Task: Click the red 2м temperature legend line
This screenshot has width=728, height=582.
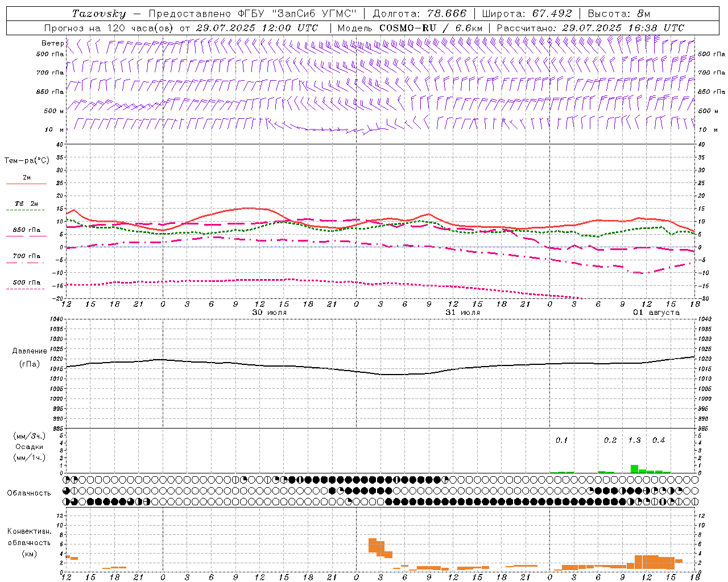Action: coord(26,184)
